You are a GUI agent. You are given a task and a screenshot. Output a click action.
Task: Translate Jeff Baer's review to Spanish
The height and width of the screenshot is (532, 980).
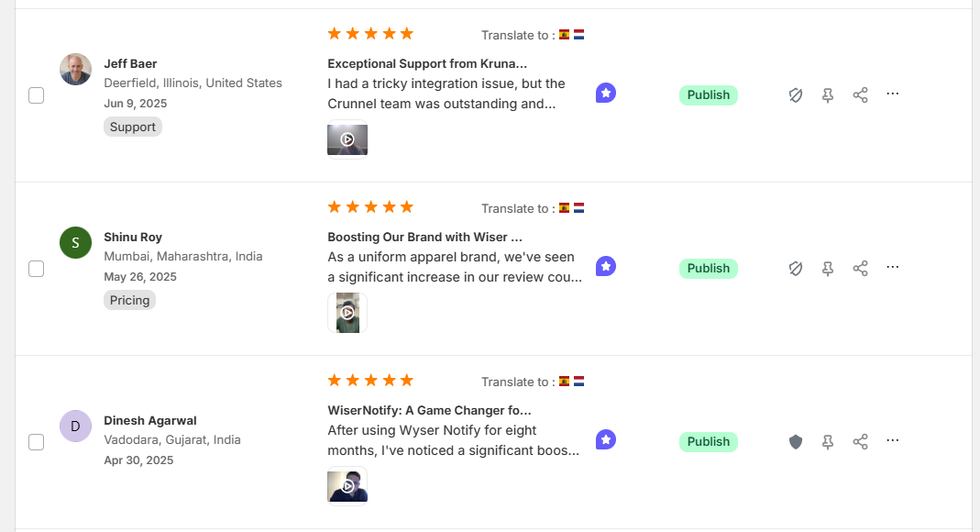[565, 35]
